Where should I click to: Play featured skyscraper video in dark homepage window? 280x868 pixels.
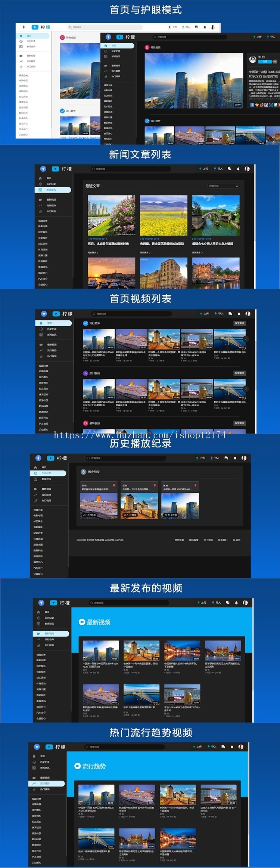pyautogui.click(x=194, y=80)
